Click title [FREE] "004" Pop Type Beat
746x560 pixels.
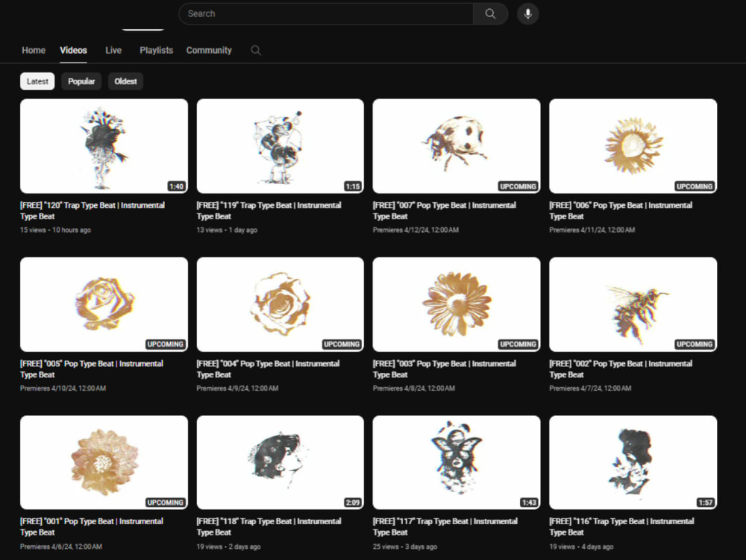[268, 369]
